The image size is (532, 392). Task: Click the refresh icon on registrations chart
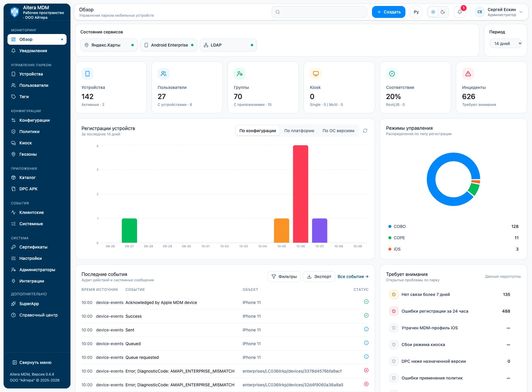(x=365, y=131)
